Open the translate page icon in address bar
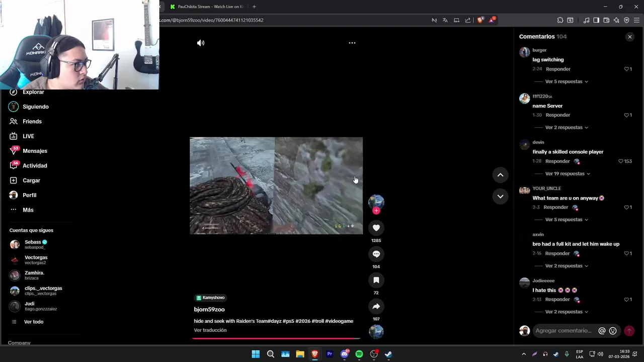This screenshot has height=362, width=644. pos(445,20)
